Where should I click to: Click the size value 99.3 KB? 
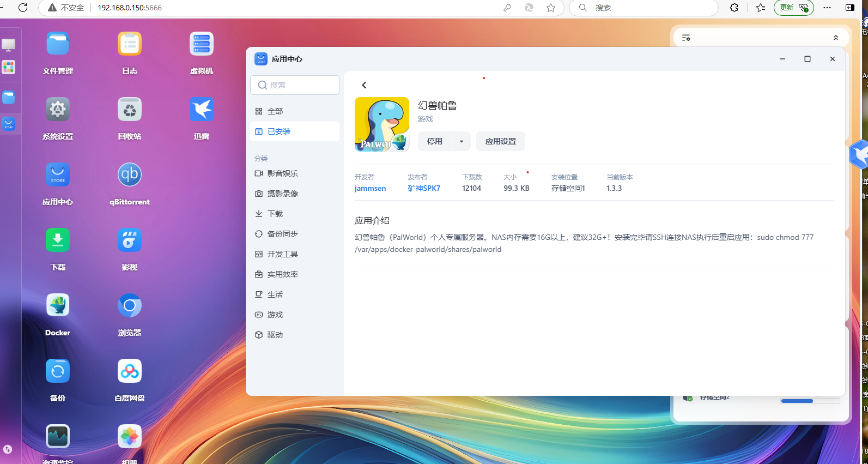(x=517, y=188)
